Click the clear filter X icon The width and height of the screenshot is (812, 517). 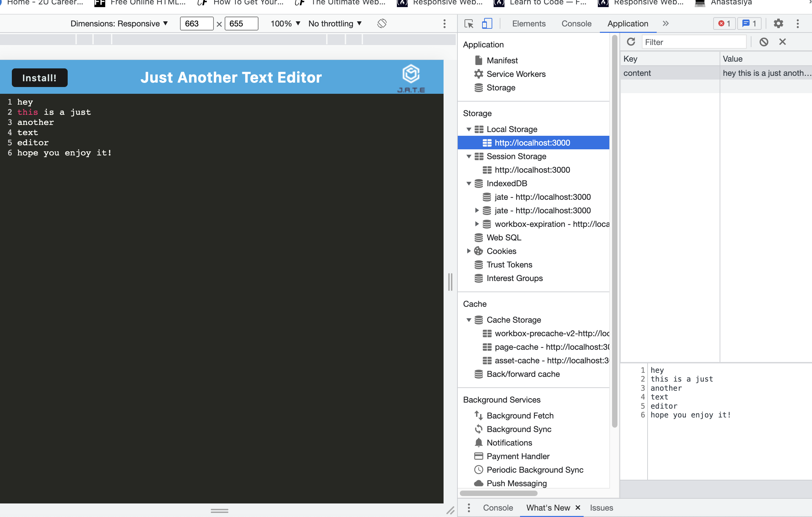pos(782,42)
